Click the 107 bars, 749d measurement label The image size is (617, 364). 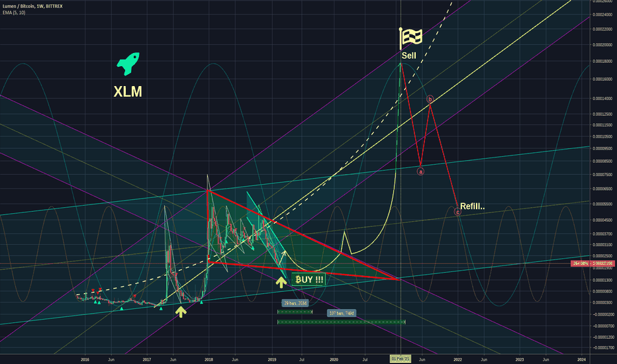(342, 313)
